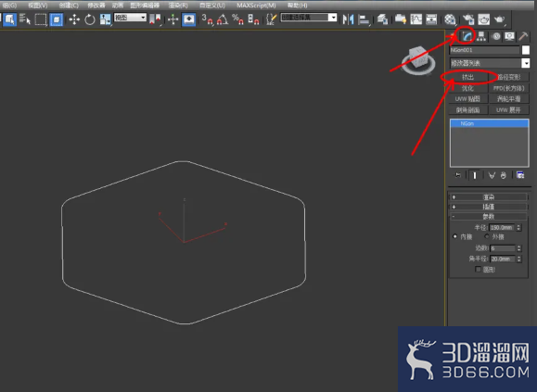Select the 外接 radio button
This screenshot has width=537, height=392.
tap(487, 236)
